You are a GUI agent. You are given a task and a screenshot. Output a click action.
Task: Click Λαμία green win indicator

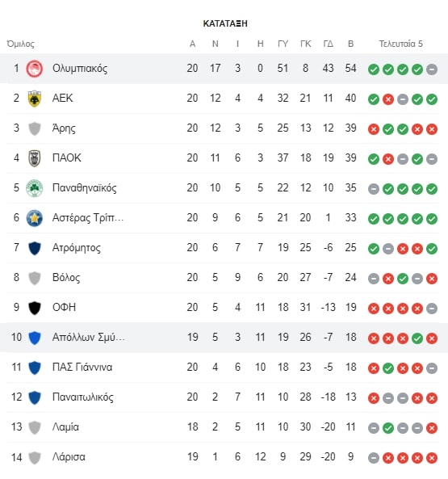tap(388, 428)
